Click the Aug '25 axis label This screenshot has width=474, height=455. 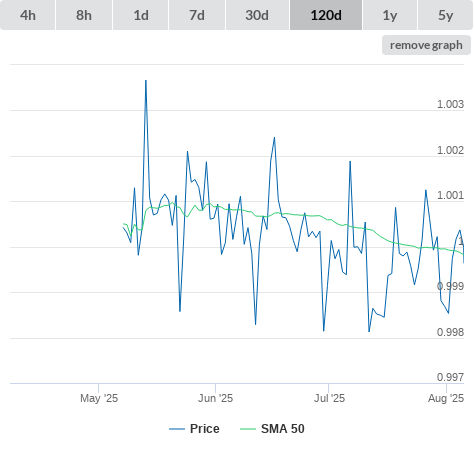446,398
